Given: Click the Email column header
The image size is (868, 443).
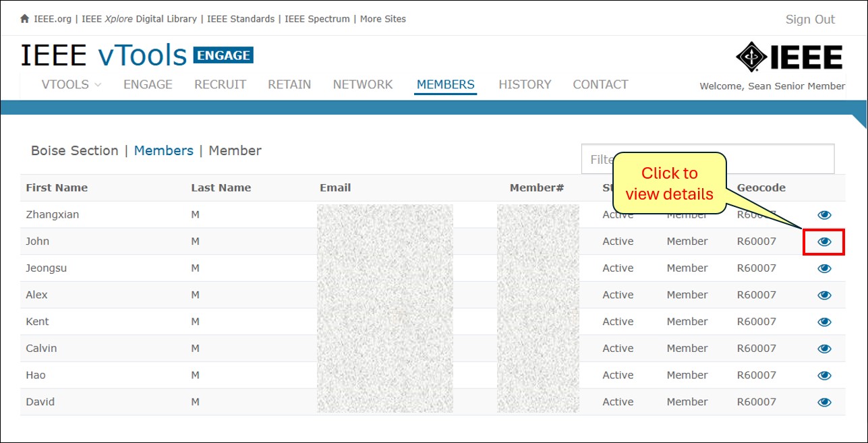Looking at the screenshot, I should [x=335, y=187].
